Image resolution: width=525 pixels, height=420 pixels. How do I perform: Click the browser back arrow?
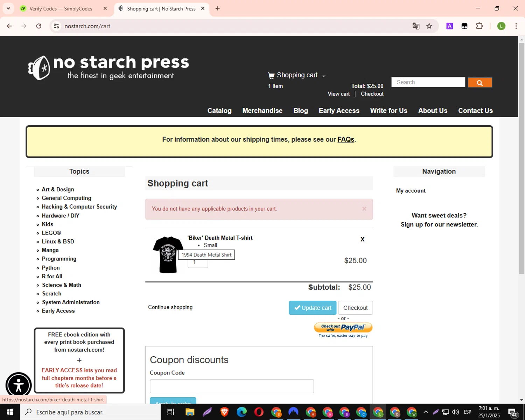click(x=9, y=26)
